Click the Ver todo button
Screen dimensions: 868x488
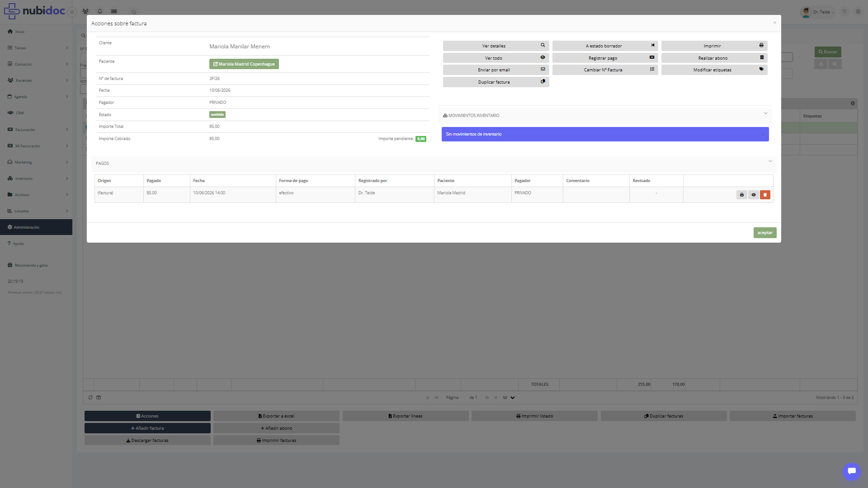point(495,58)
